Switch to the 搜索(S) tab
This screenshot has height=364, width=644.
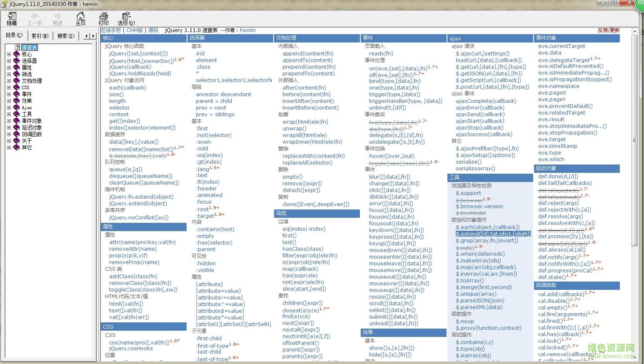[x=65, y=36]
